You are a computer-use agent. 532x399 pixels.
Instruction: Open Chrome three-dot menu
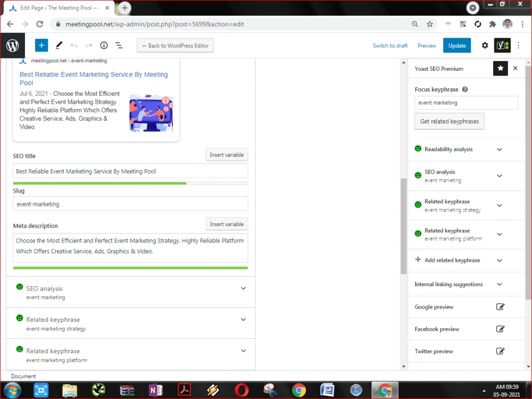coord(522,24)
